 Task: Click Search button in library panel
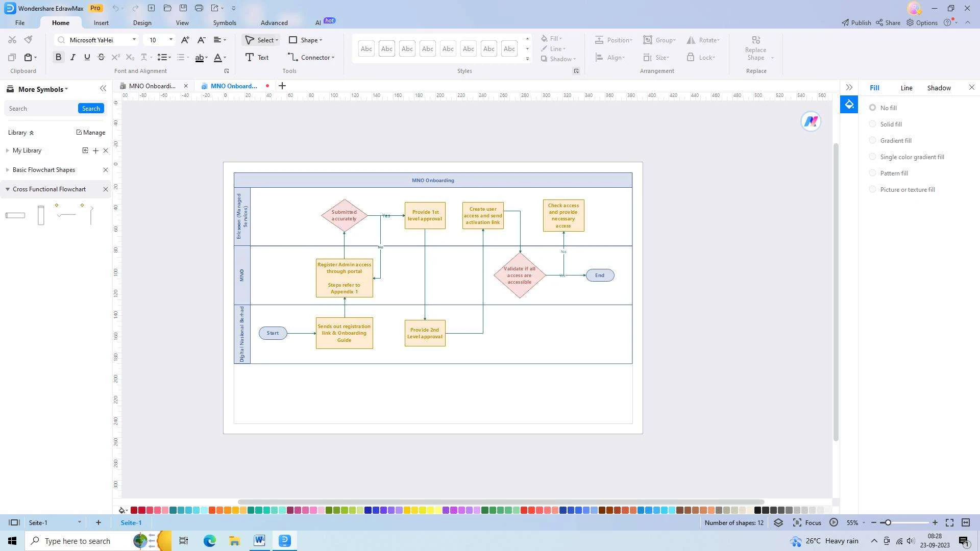(x=91, y=108)
